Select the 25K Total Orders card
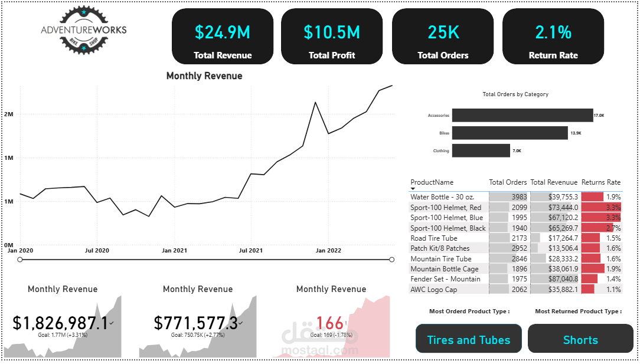 click(443, 37)
